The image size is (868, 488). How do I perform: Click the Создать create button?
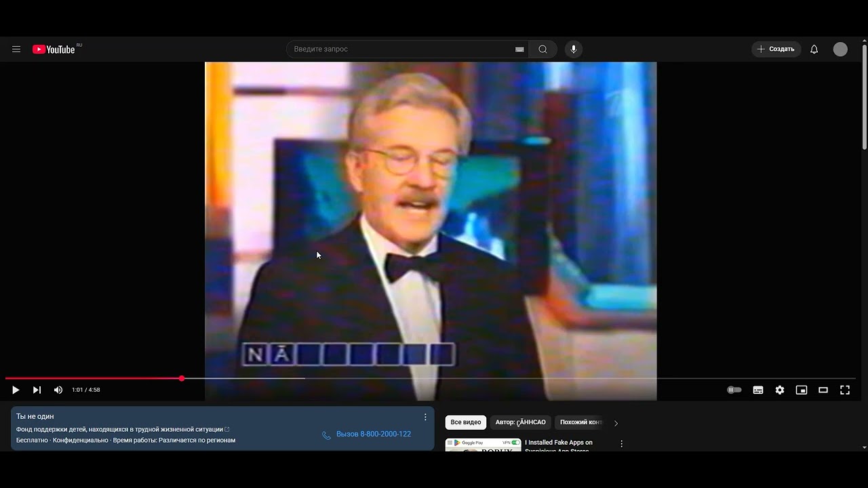pos(776,49)
